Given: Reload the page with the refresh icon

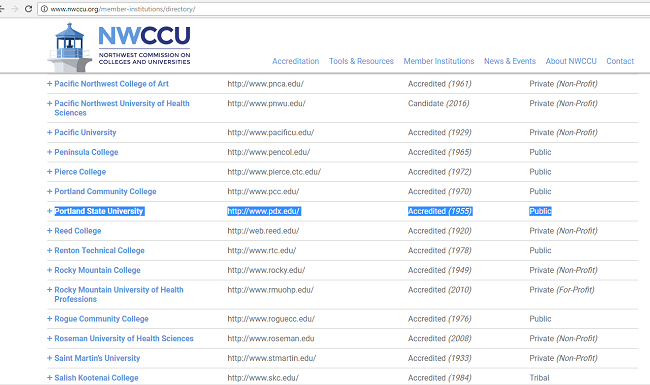Looking at the screenshot, I should click(x=28, y=9).
